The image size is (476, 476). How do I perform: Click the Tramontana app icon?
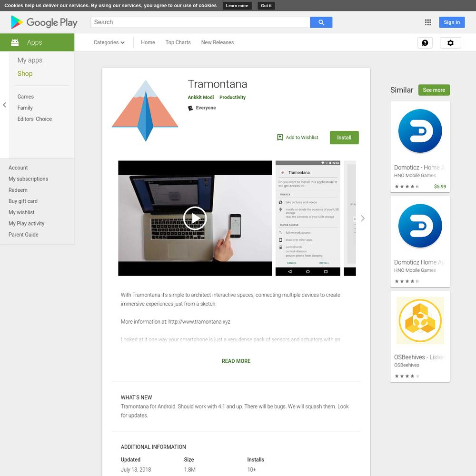145,110
